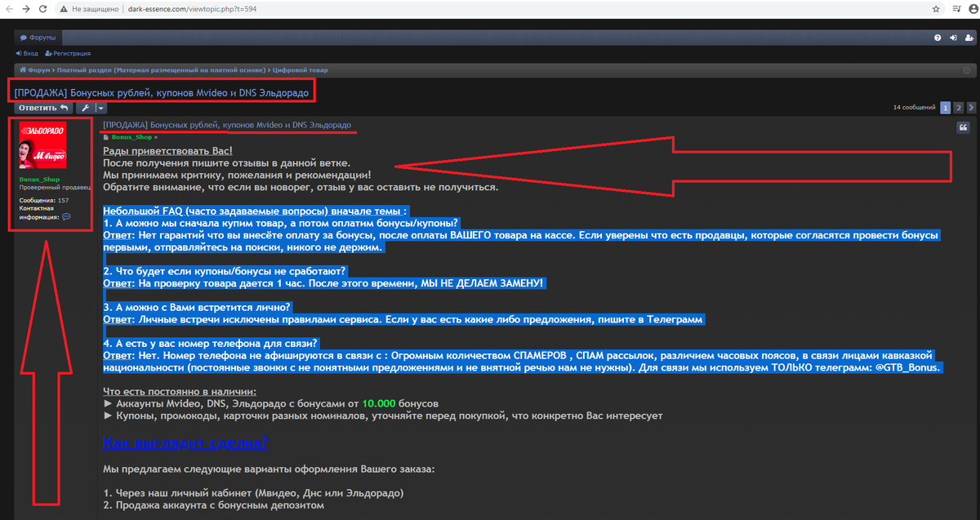Open the Chrome profile avatar icon
This screenshot has width=980, height=520.
pyautogui.click(x=972, y=8)
